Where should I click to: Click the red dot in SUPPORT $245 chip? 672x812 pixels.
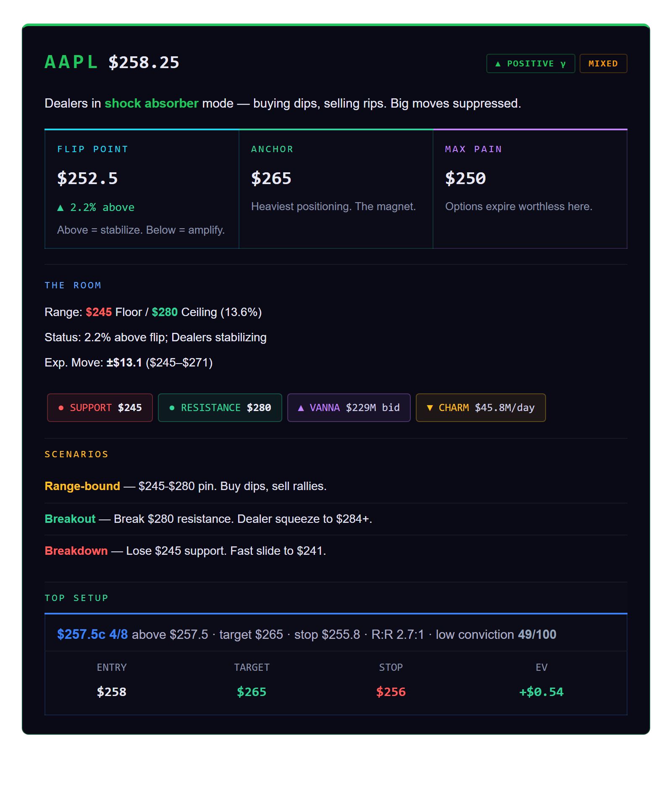pyautogui.click(x=61, y=408)
